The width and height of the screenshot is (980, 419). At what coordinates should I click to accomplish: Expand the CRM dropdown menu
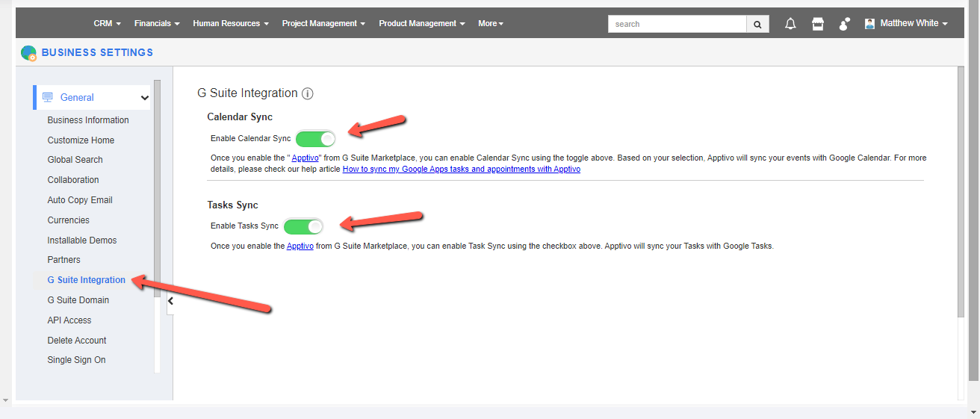coord(107,24)
